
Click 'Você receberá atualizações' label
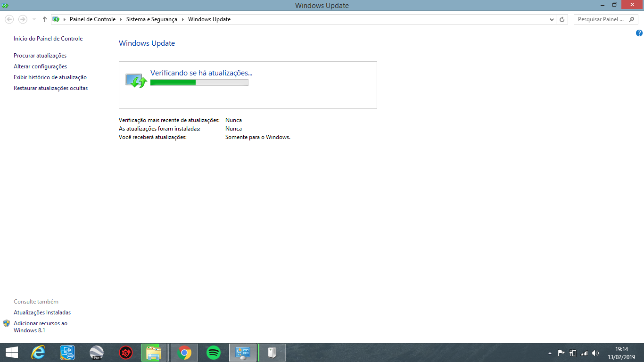153,137
